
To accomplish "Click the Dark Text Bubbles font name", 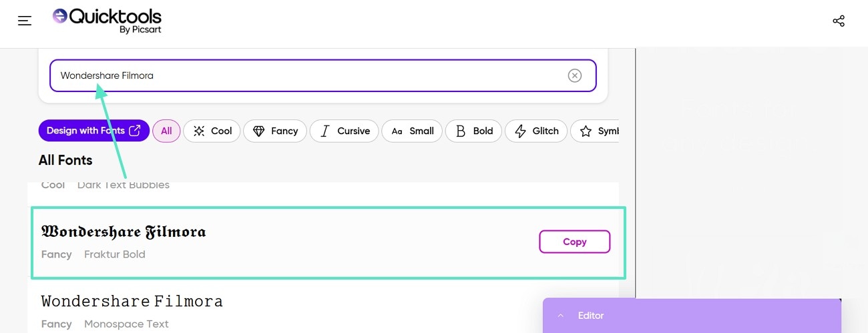I will tap(124, 185).
